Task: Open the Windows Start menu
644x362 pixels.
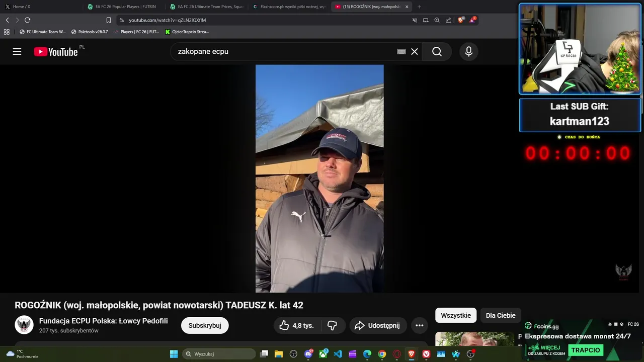Action: click(174, 354)
